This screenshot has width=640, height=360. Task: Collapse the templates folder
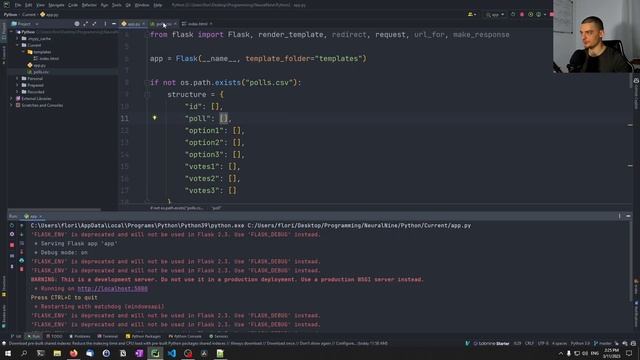[24, 52]
